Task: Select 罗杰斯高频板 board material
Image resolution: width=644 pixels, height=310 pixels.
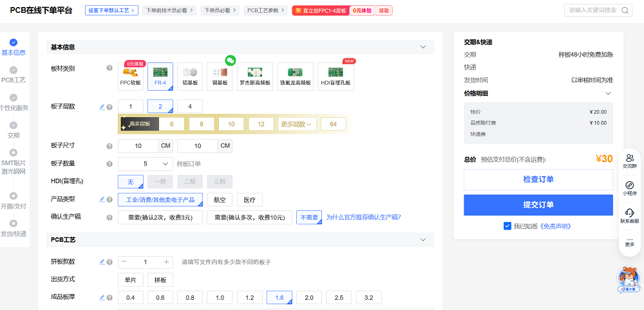Action: [x=254, y=77]
